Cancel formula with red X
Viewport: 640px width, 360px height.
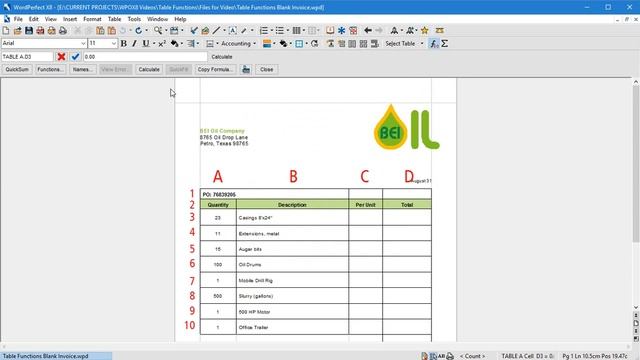pos(61,57)
